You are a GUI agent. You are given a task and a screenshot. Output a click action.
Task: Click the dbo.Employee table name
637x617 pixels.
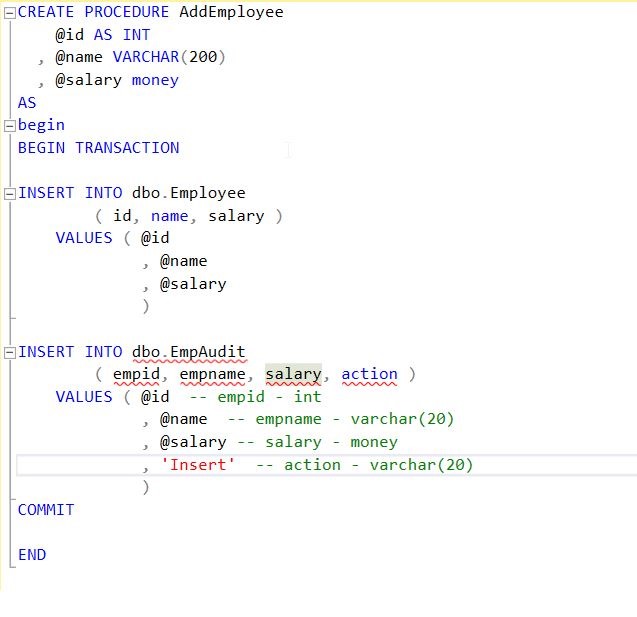coord(188,193)
